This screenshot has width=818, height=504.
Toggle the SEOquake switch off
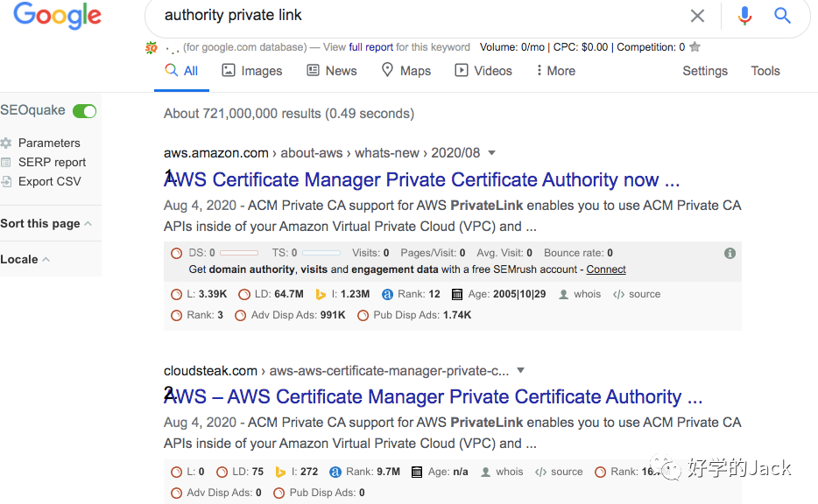coord(84,110)
